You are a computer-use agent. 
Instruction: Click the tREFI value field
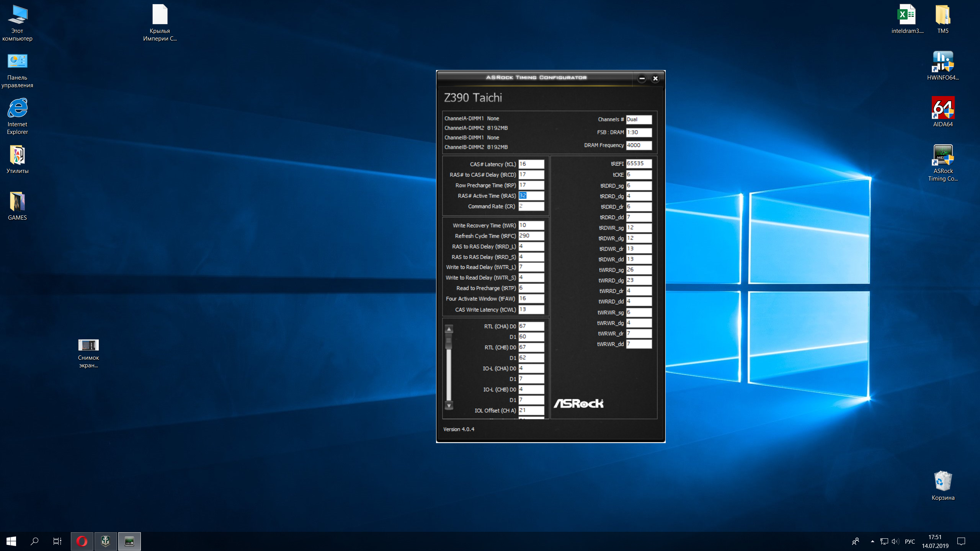[639, 164]
